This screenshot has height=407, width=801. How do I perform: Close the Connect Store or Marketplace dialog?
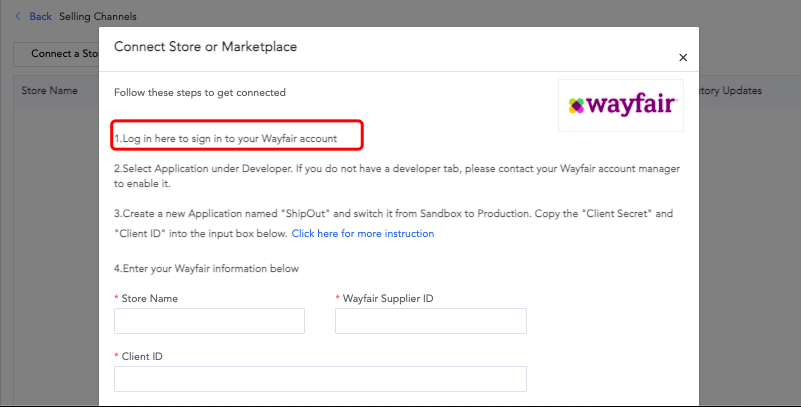click(683, 58)
